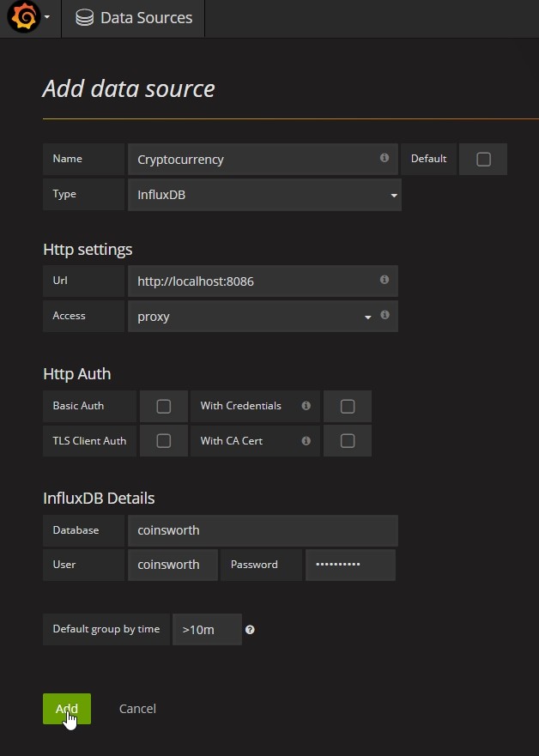Click the Default label next to Name
539x756 pixels.
click(428, 159)
